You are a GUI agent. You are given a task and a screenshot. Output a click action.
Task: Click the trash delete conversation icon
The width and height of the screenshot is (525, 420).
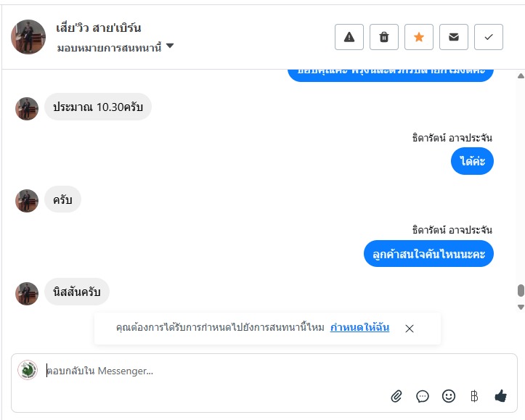click(384, 37)
